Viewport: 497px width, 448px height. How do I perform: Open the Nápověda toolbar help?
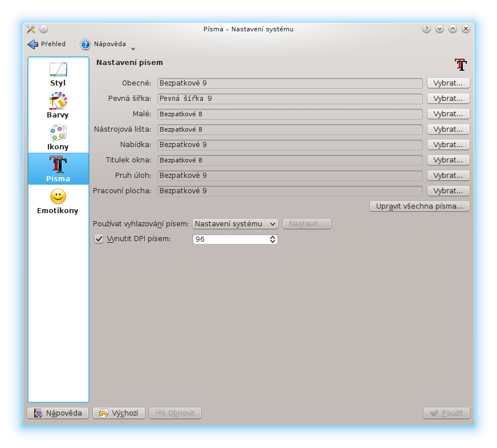103,44
